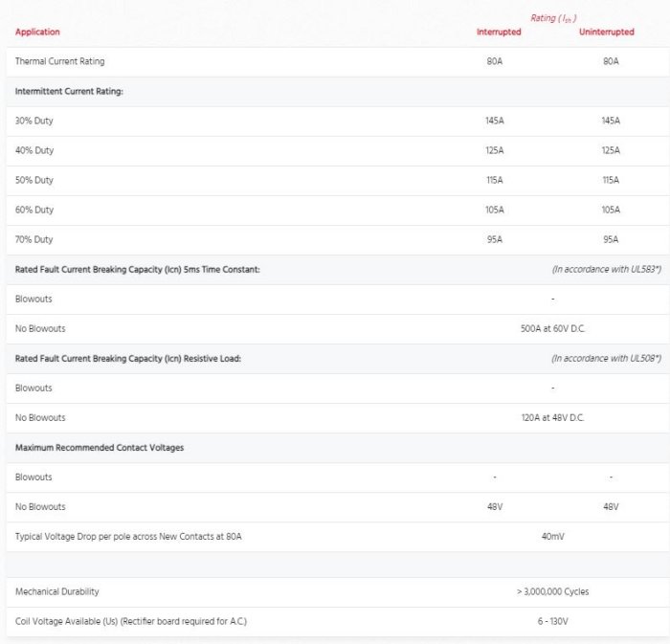Select the Thermal Current Rating row label
670x644 pixels.
(60, 62)
